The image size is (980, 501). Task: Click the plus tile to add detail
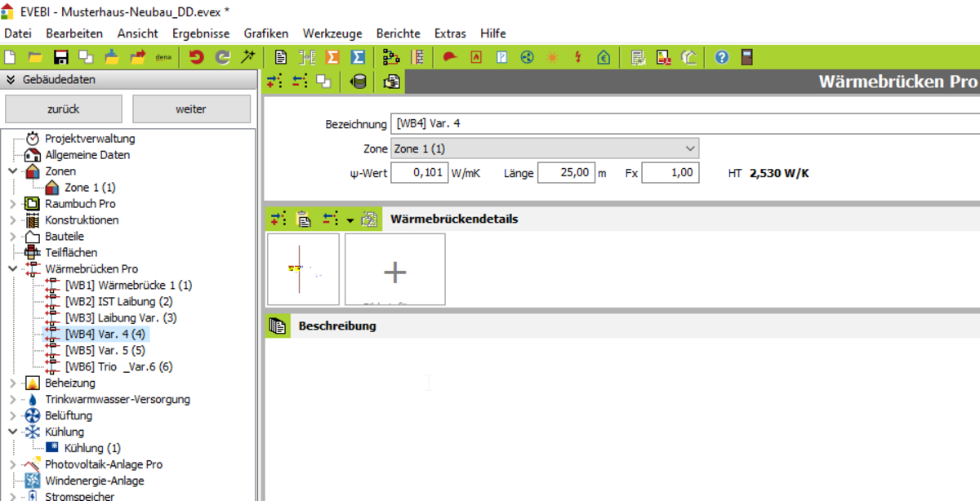pos(395,272)
